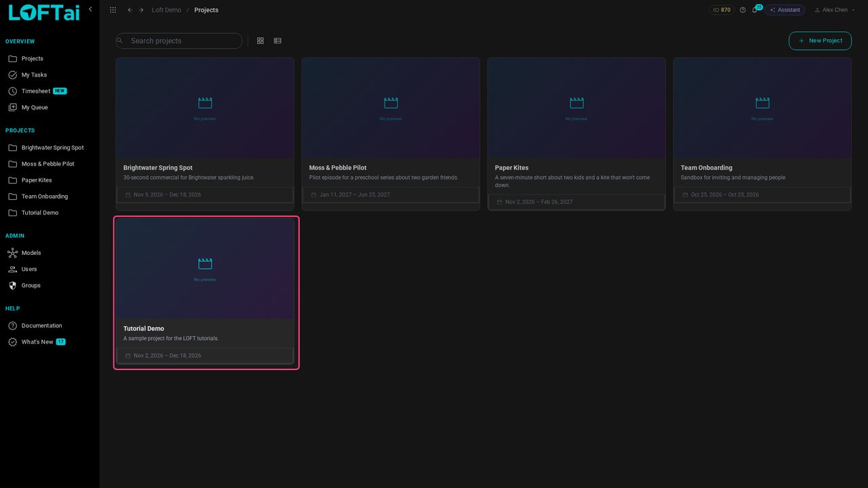This screenshot has width=868, height=488.
Task: Open the help question-mark icon in the top bar
Action: click(x=743, y=10)
